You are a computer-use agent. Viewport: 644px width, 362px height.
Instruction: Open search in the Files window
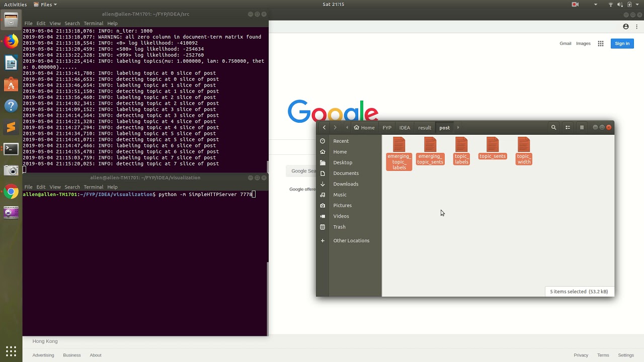pyautogui.click(x=553, y=128)
